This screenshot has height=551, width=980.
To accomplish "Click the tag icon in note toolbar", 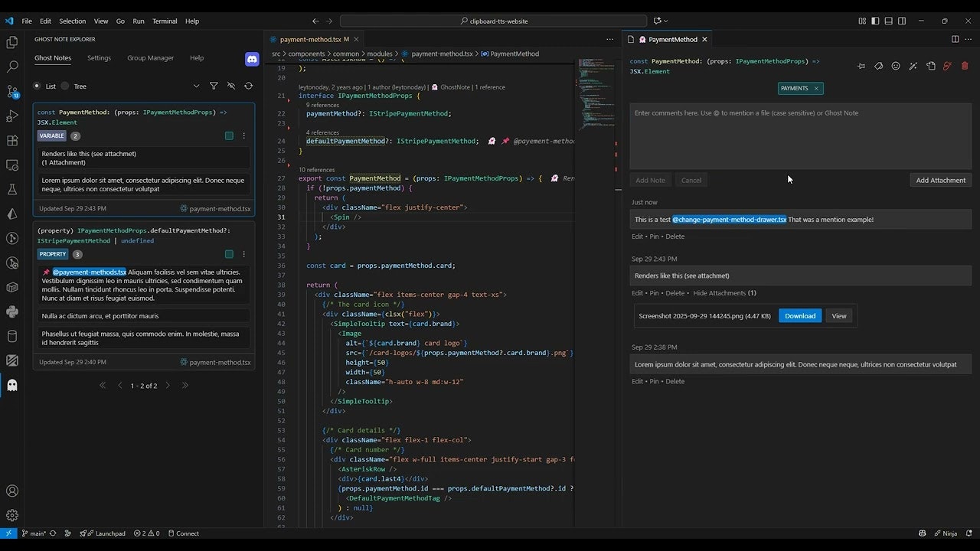I will pos(878,66).
